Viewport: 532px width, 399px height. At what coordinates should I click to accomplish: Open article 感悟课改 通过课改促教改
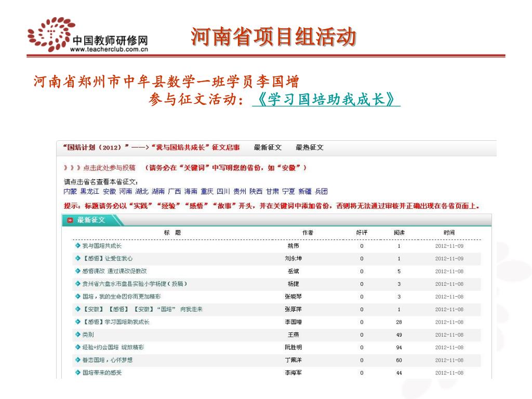coord(115,271)
